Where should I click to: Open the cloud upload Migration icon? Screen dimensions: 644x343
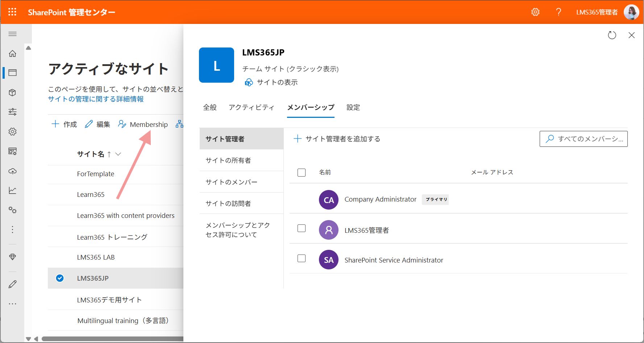13,171
